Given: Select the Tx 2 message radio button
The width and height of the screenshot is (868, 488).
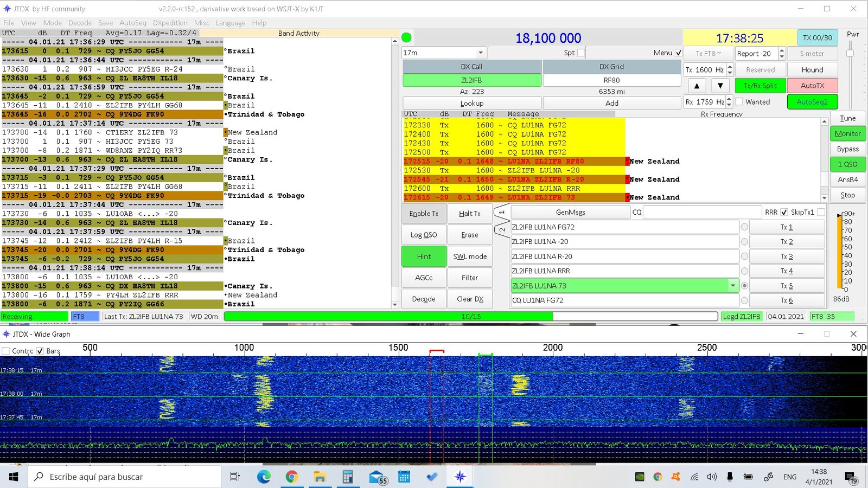Looking at the screenshot, I should pos(744,242).
